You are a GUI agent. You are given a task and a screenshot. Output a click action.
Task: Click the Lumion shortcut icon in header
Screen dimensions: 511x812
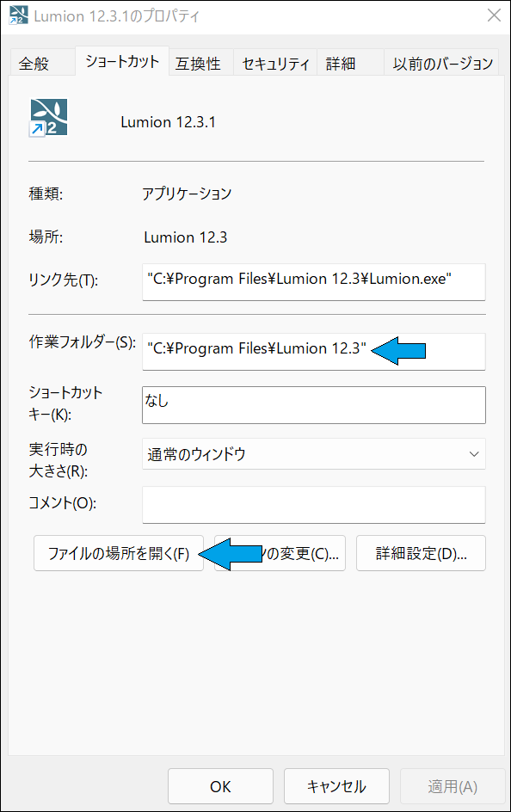coord(48,118)
